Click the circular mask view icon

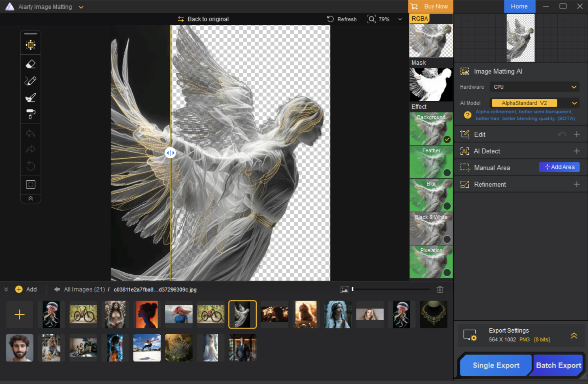31,185
